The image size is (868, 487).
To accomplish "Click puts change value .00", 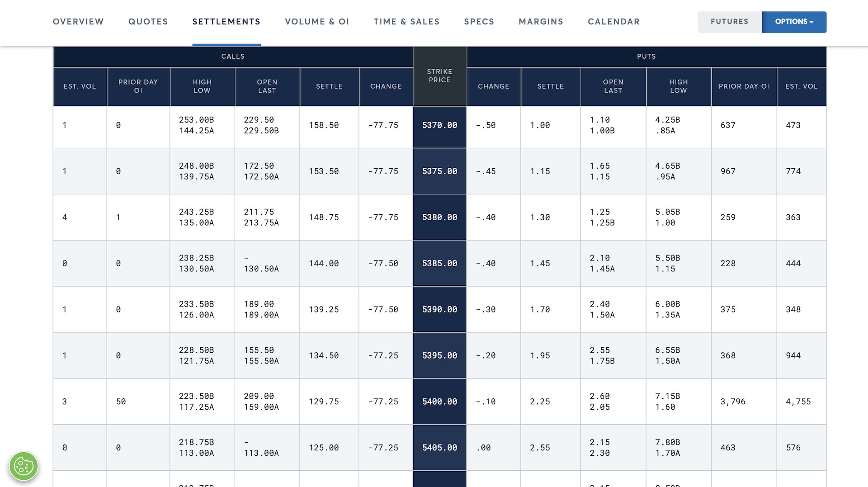I will pyautogui.click(x=483, y=448).
